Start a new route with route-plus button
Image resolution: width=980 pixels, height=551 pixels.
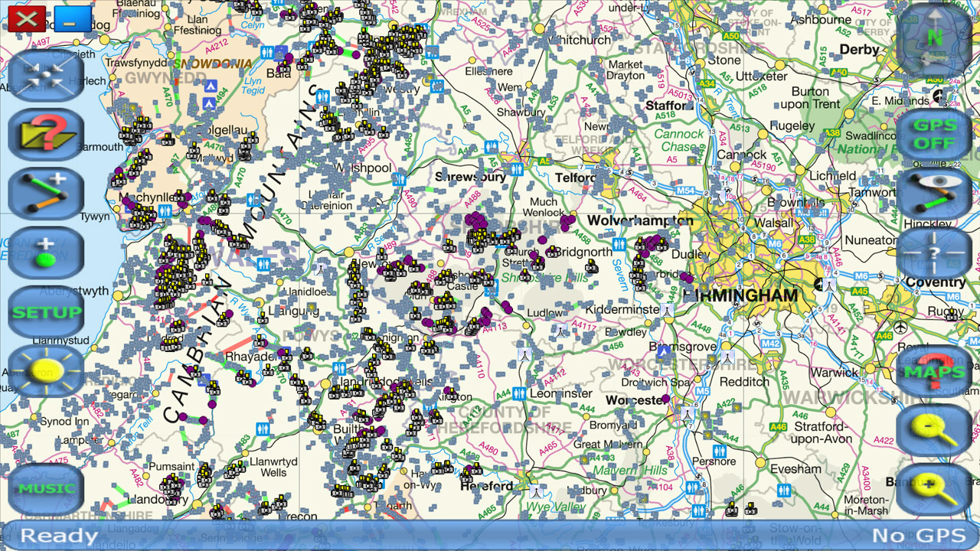pyautogui.click(x=46, y=194)
